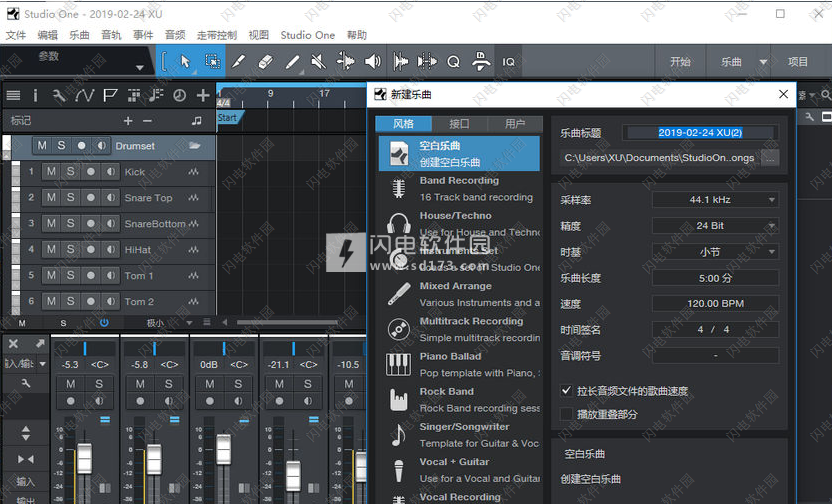Edit the song title field
832x504 pixels.
click(700, 133)
